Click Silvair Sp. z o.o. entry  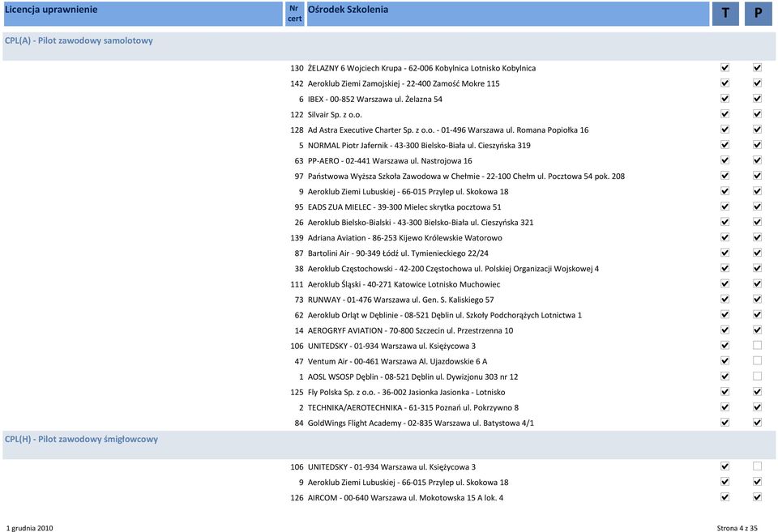pos(335,114)
